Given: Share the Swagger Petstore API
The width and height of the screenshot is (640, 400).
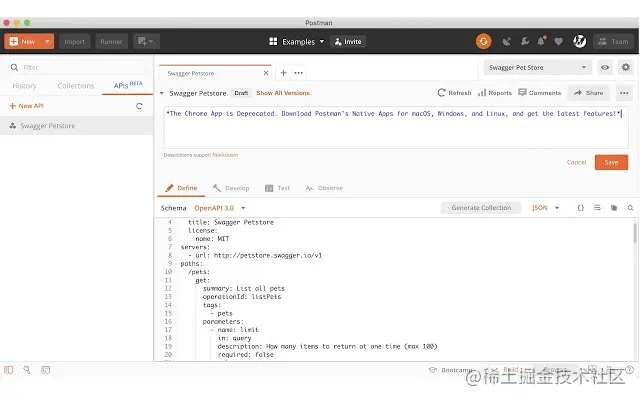Looking at the screenshot, I should [x=589, y=93].
